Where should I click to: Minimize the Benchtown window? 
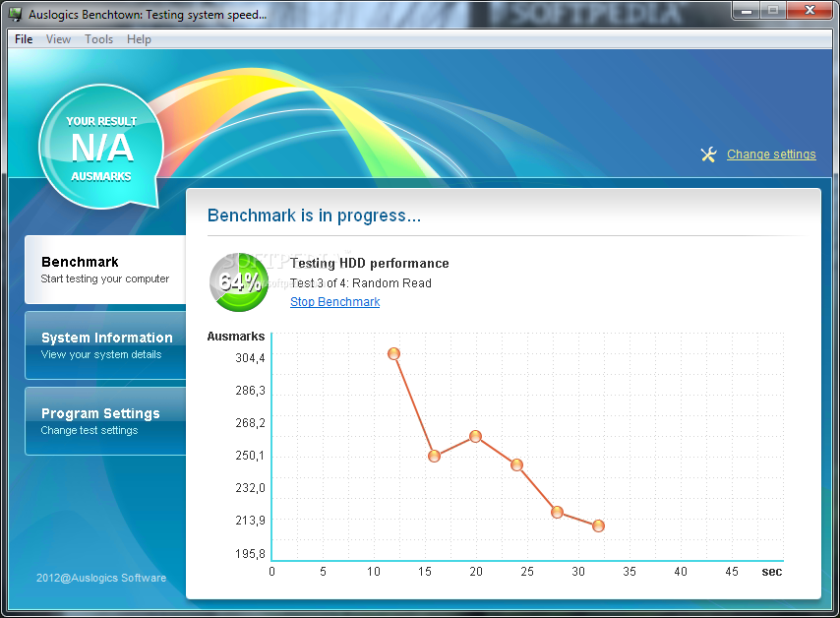pos(747,10)
